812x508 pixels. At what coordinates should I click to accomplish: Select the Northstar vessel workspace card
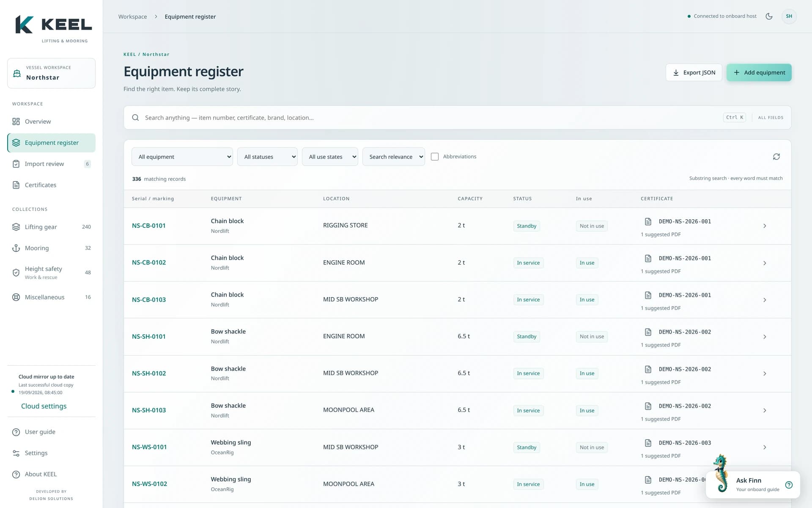pos(51,73)
